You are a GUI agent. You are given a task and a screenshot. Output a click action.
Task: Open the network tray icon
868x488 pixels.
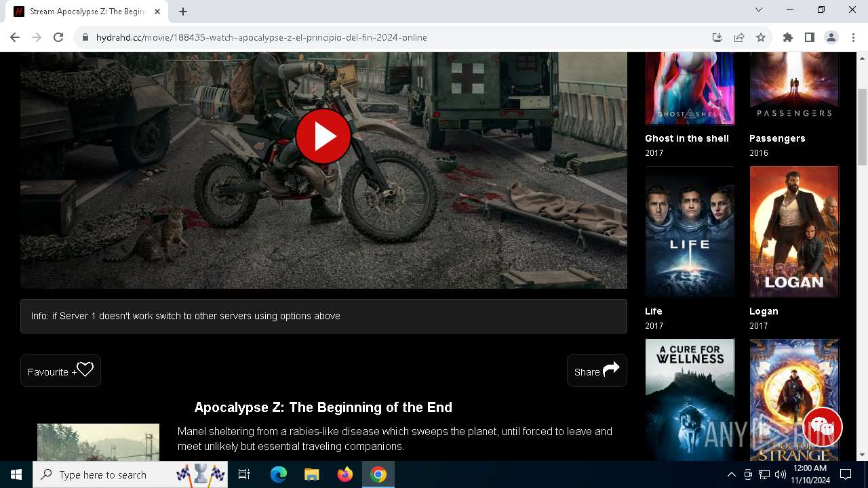pos(764,474)
